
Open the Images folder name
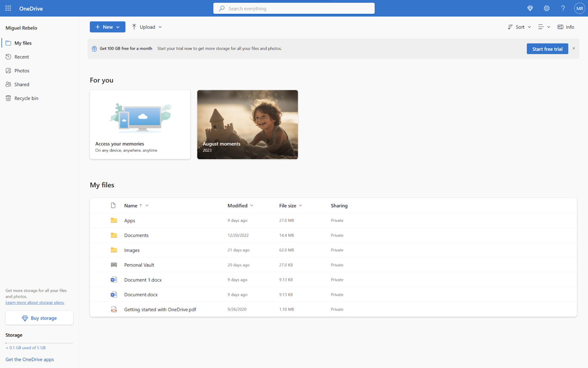[x=132, y=250]
